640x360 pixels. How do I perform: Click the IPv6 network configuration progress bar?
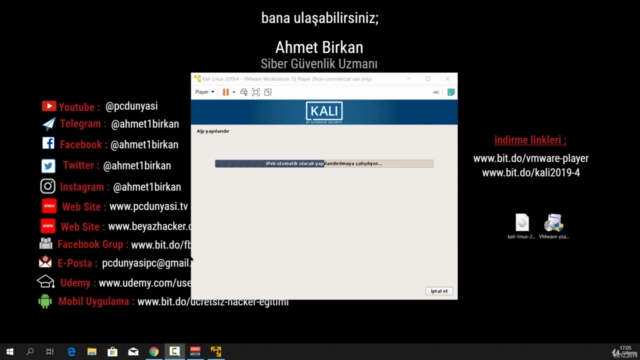coord(324,164)
